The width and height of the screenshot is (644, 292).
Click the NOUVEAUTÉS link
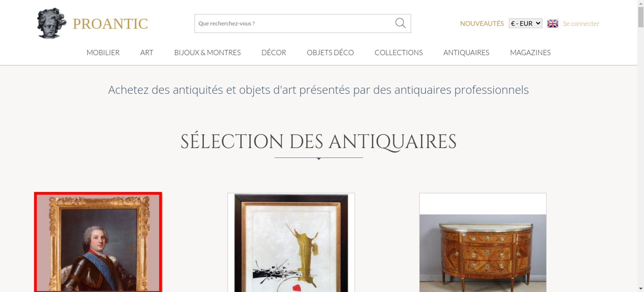pyautogui.click(x=482, y=23)
